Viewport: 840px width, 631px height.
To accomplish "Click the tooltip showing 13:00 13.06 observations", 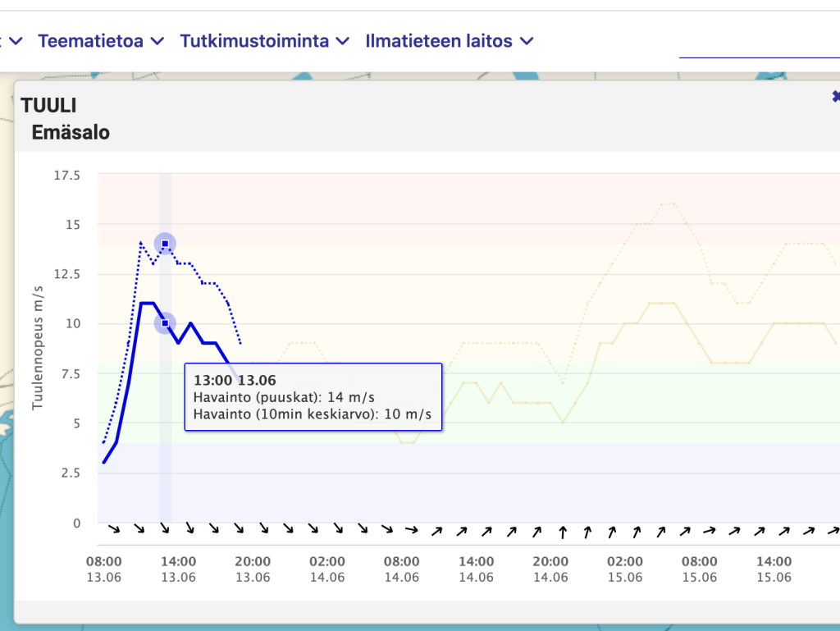I will tap(313, 397).
